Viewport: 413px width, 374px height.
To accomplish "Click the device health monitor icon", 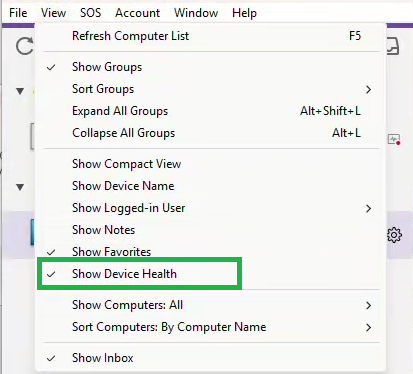I will click(394, 139).
